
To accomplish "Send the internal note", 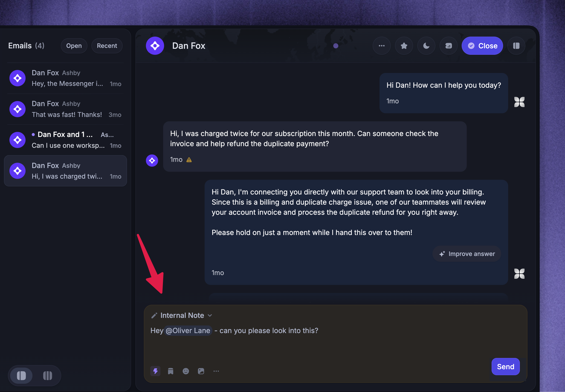I will tap(505, 366).
